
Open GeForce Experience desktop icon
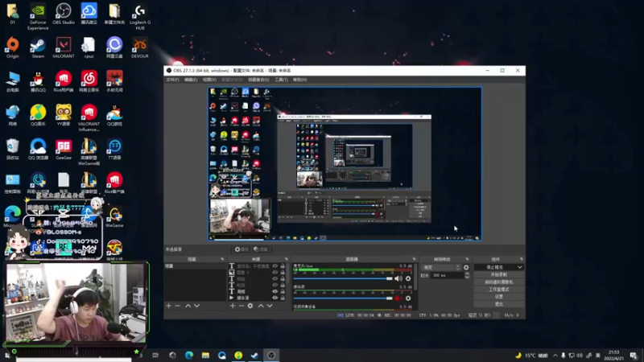click(38, 16)
